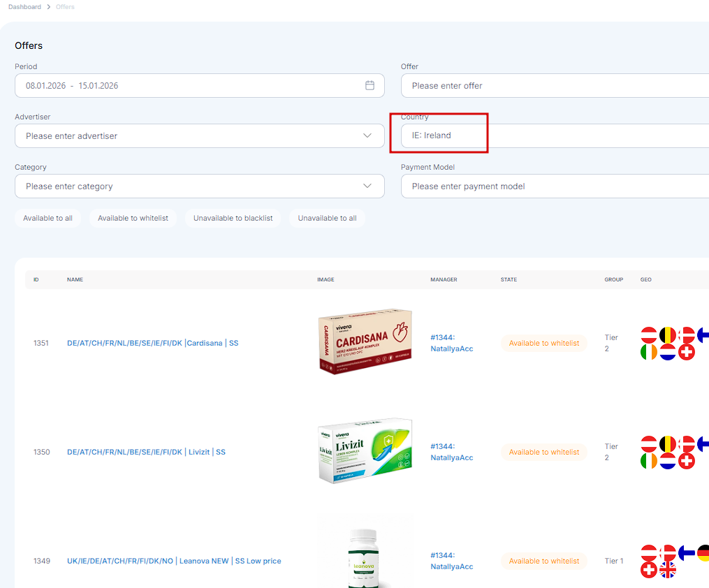The width and height of the screenshot is (709, 588).
Task: Go to Dashboard breadcrumb
Action: 24,7
